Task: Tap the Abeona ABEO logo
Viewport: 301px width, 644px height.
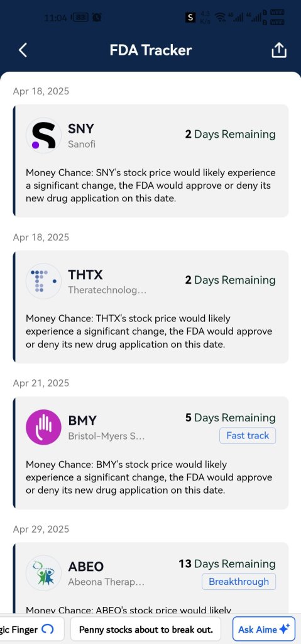Action: point(43,573)
